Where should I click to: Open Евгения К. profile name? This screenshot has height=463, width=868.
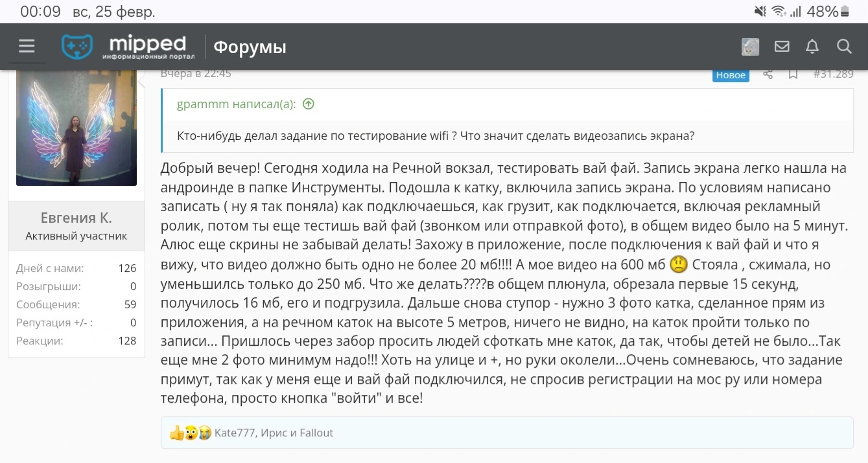[76, 217]
